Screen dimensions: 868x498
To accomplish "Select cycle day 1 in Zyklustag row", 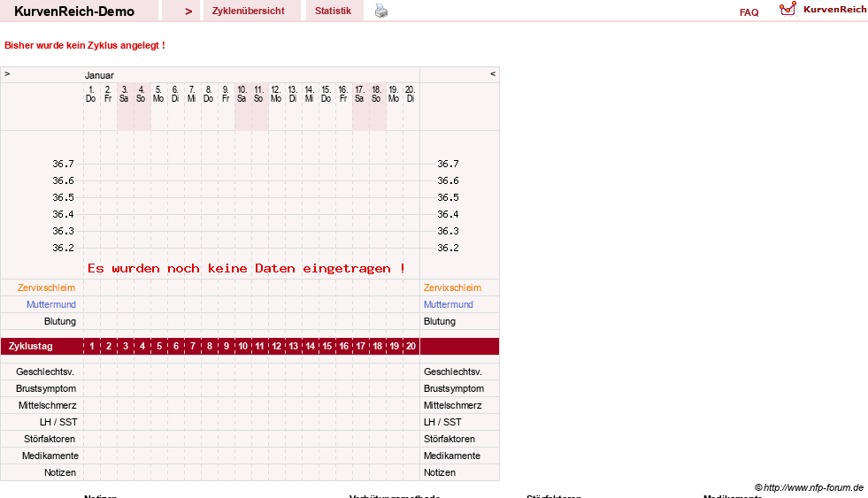I will click(92, 347).
